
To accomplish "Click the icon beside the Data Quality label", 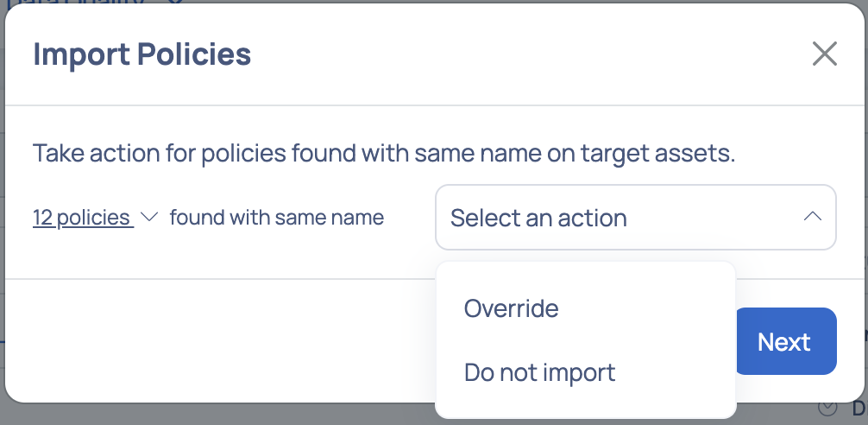I will pos(175,2).
